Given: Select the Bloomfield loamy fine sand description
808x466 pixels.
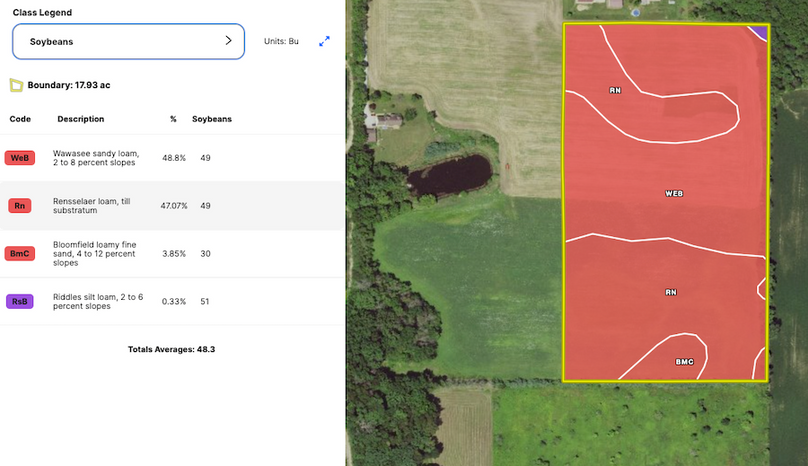Looking at the screenshot, I should click(x=95, y=254).
